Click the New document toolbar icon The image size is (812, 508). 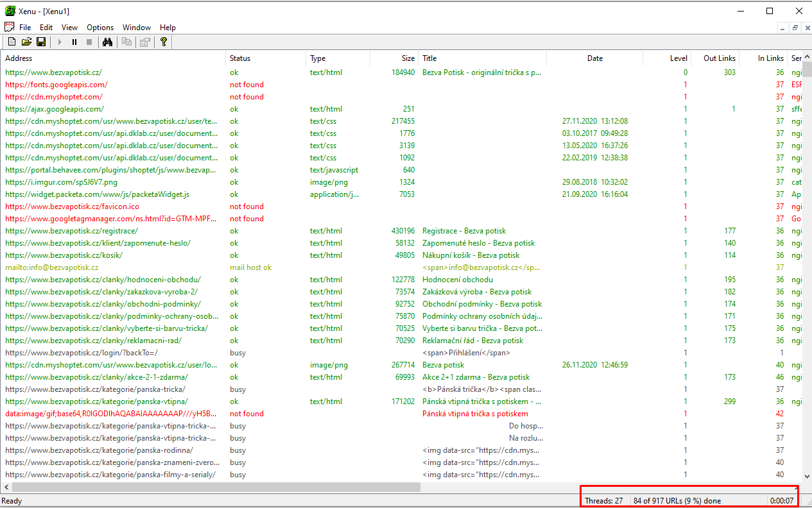(x=12, y=42)
